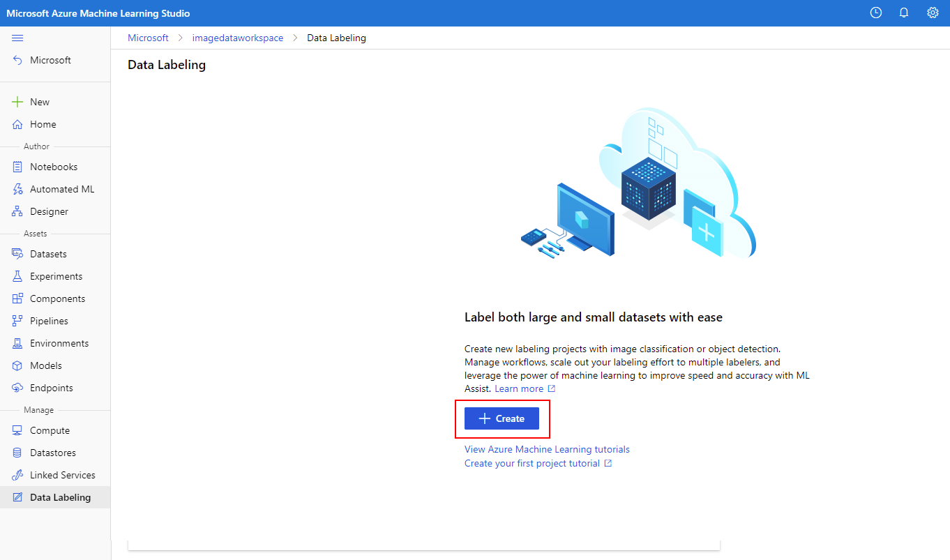Click the Linked Services icon

click(17, 475)
